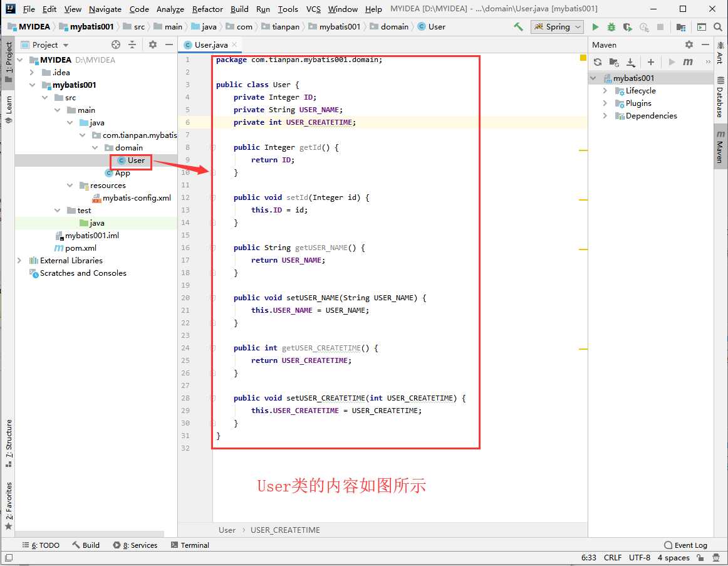Open the Database tool window
Image resolution: width=728 pixels, height=566 pixels.
pyautogui.click(x=720, y=97)
